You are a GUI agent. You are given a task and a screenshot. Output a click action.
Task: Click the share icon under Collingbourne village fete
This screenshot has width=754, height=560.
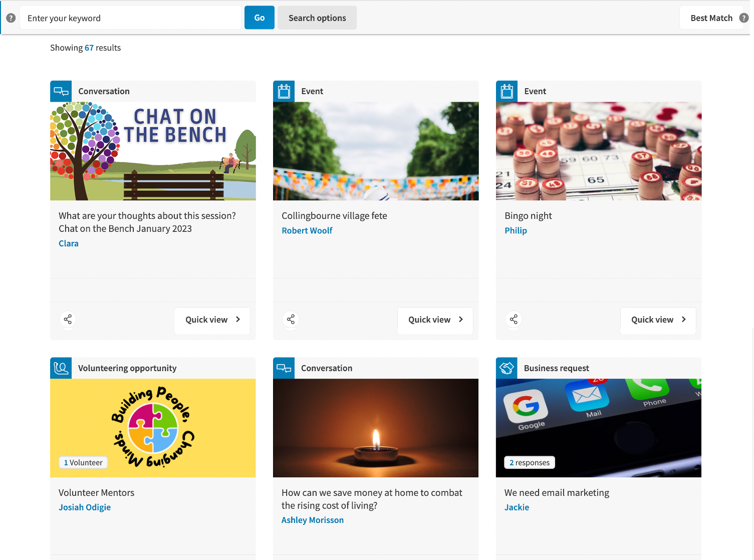pos(290,320)
